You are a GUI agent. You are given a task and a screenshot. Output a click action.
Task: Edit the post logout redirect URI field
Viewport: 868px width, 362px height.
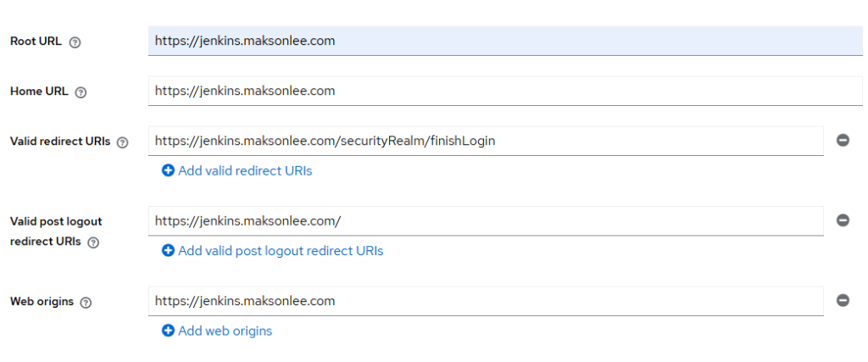coord(486,221)
